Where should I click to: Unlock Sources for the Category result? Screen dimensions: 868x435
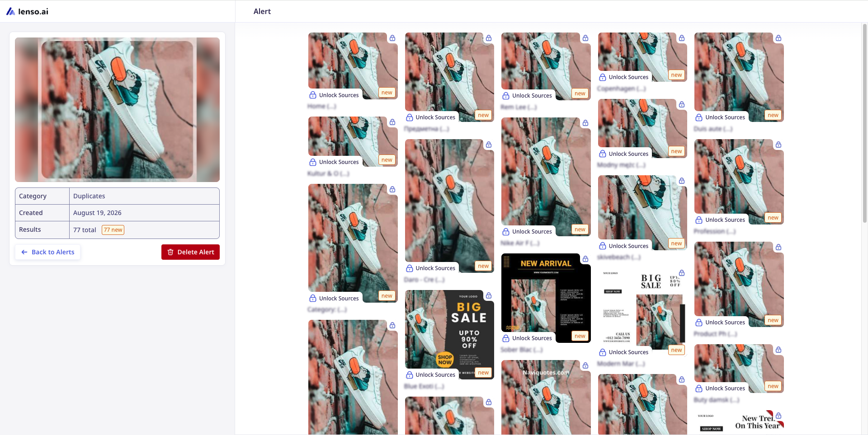tap(334, 298)
